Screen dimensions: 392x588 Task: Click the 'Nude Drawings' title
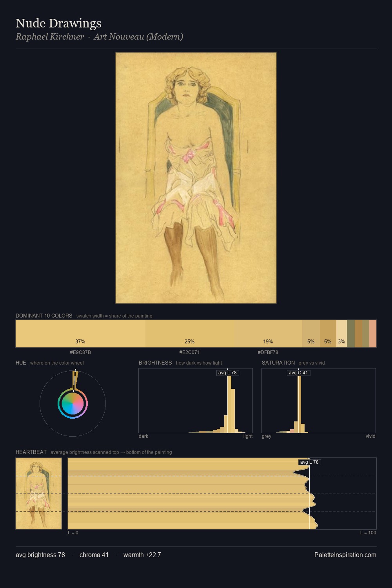coord(58,23)
